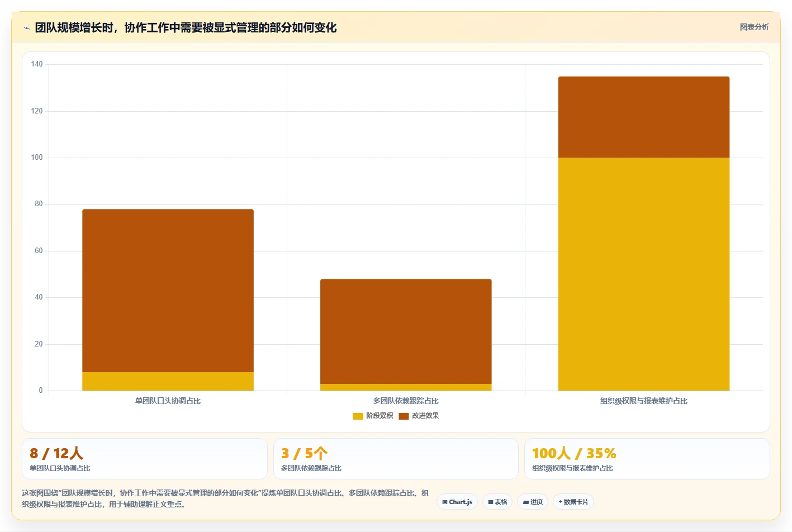Click the yellow segment of 多团队依赖跟踪占比 bar
The image size is (792, 532).
click(406, 387)
